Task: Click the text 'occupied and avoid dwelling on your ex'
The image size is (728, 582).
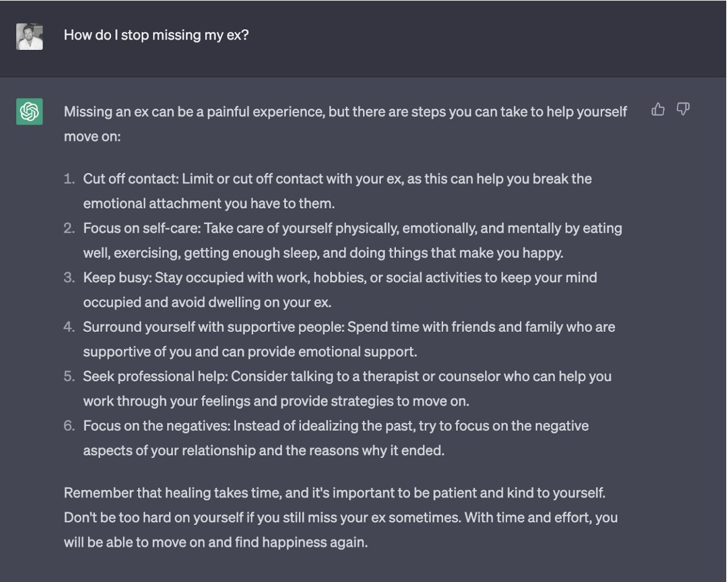Action: [207, 302]
